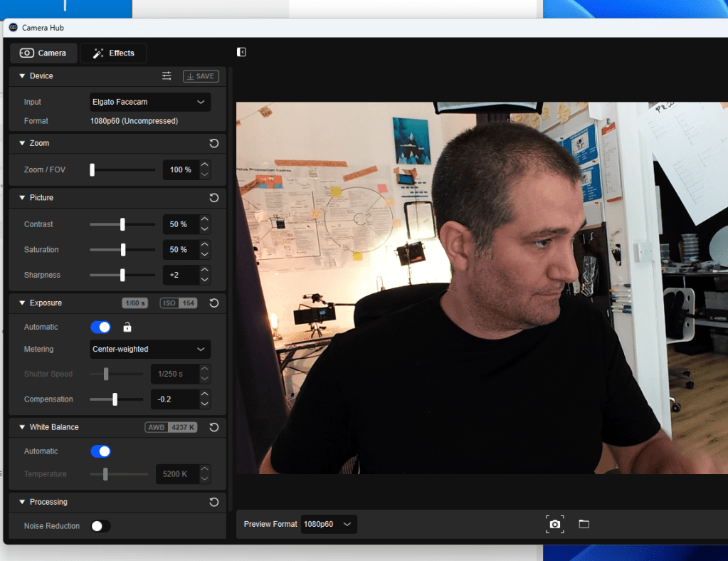The image size is (728, 561).
Task: Decrease Zoom / FOV value
Action: (x=205, y=174)
